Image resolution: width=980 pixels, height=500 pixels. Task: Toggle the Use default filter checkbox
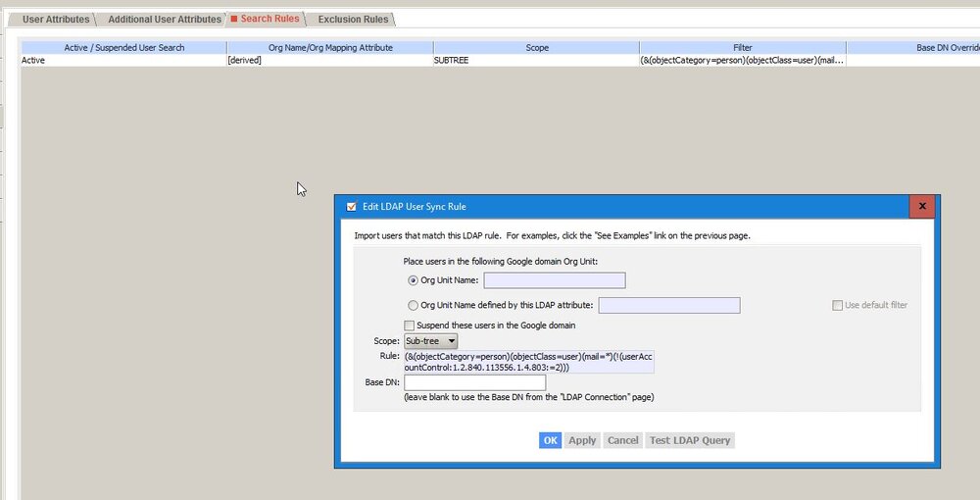coord(837,305)
